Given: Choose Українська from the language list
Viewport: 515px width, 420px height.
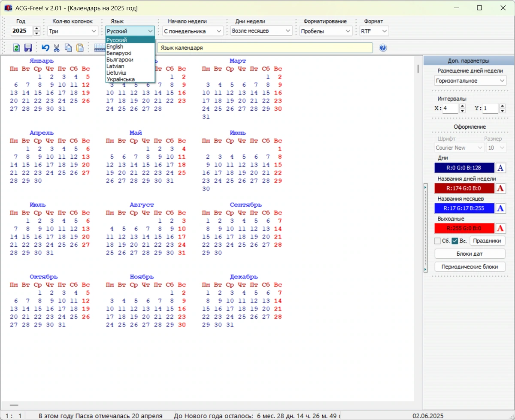Looking at the screenshot, I should pyautogui.click(x=121, y=79).
